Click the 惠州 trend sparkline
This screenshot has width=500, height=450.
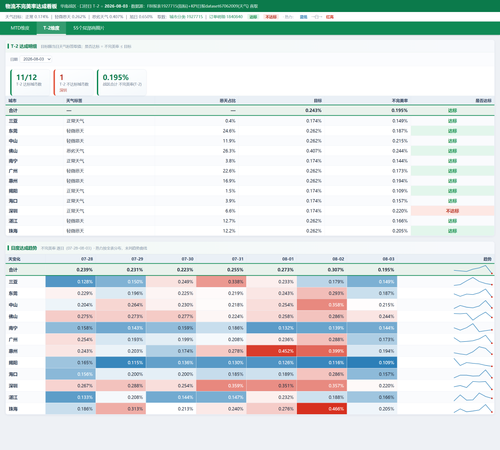point(473,351)
